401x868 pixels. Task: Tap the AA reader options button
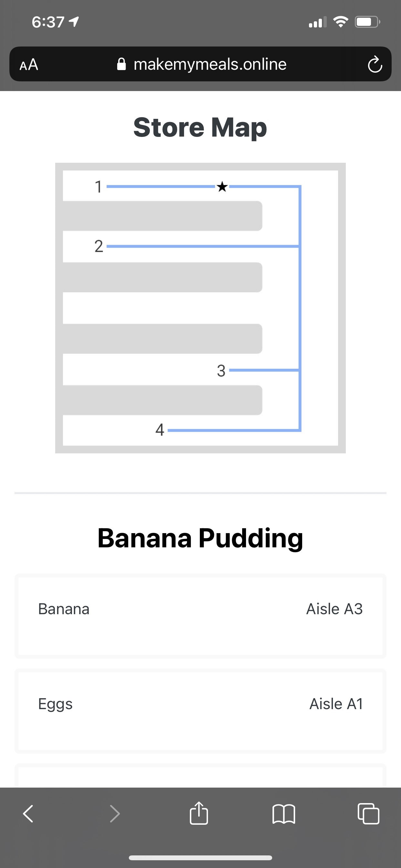click(x=29, y=64)
